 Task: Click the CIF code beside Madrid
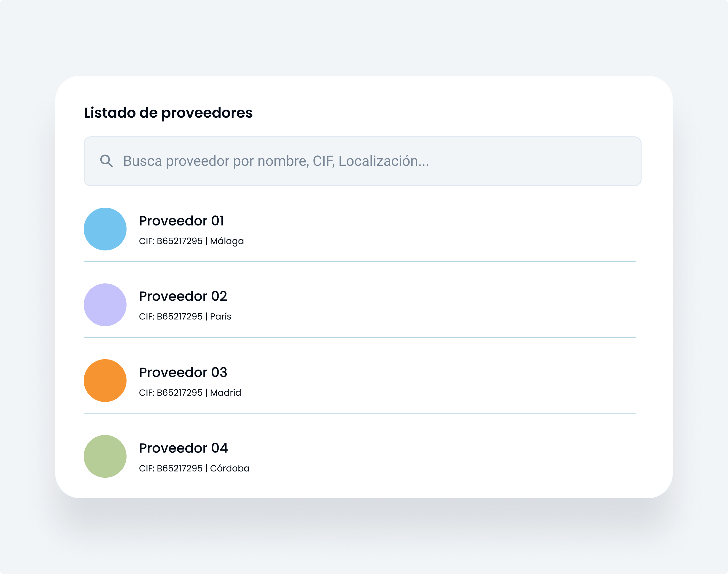171,392
